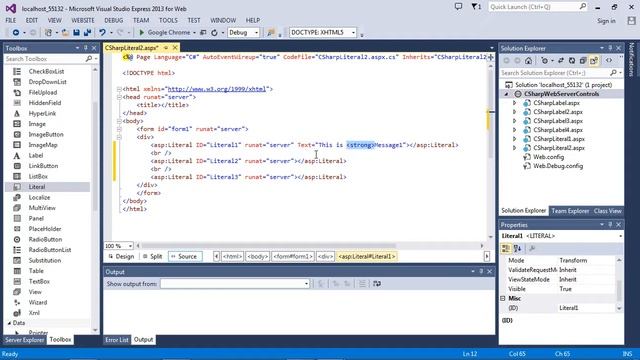
Task: Switch to Split view
Action: tap(153, 256)
